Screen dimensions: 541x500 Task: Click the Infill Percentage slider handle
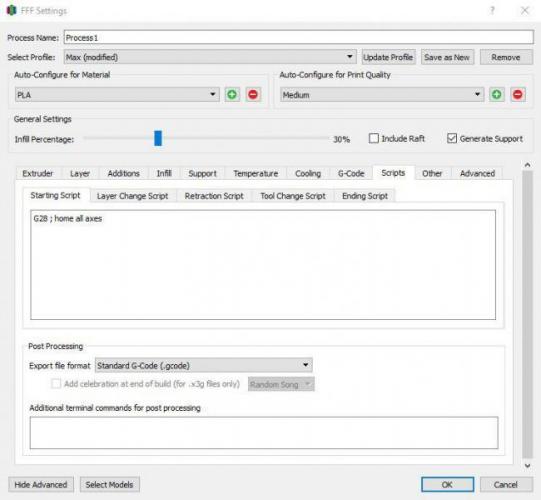[158, 138]
